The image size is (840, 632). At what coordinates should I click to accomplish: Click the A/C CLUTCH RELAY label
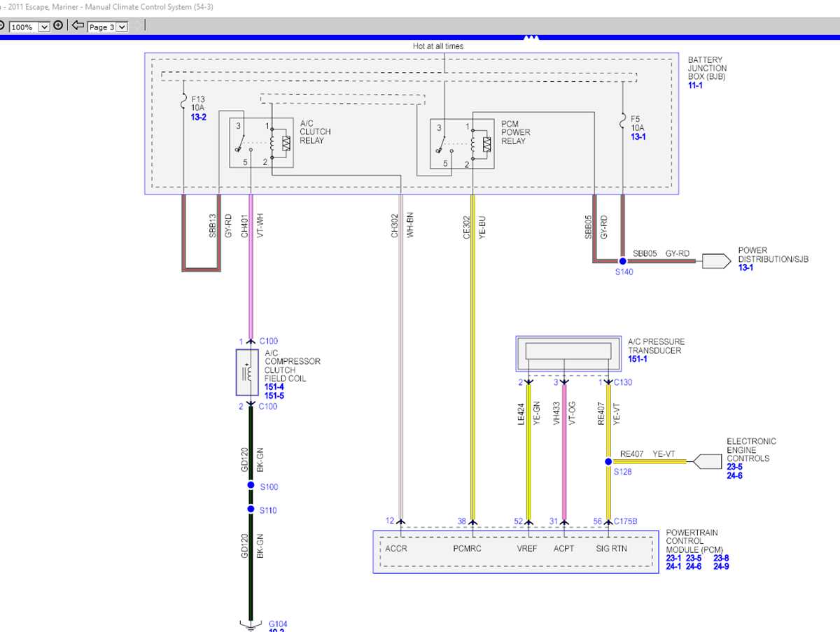point(315,132)
